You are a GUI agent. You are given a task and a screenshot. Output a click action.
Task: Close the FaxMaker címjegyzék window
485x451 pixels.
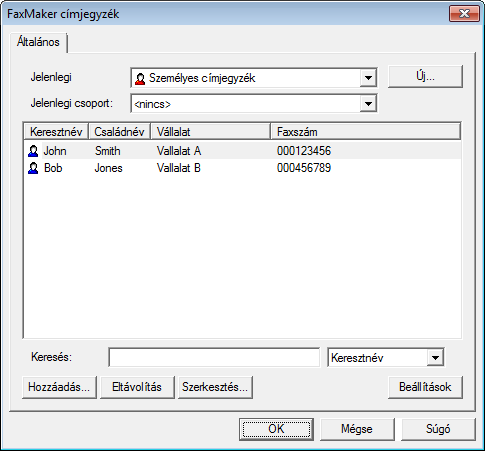click(464, 14)
